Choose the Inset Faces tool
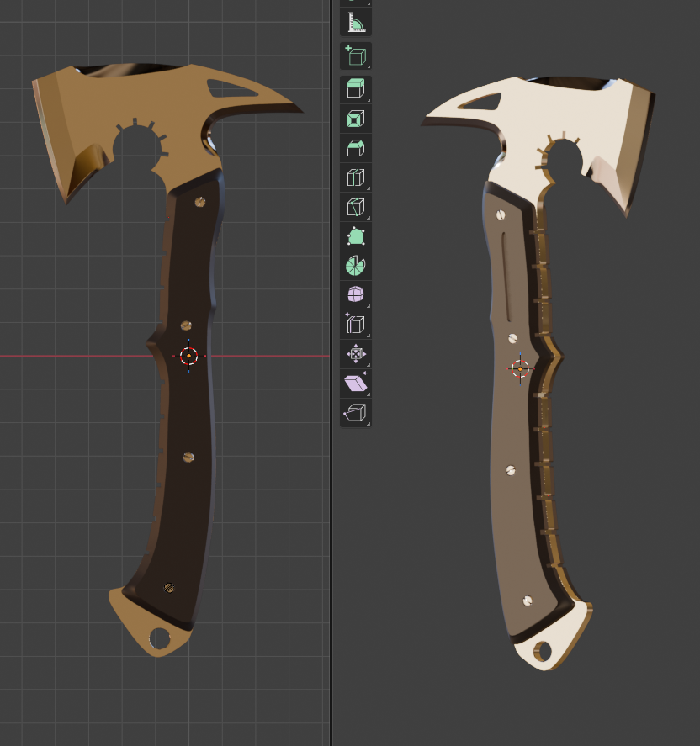Screen dimensions: 700x746 (355, 119)
